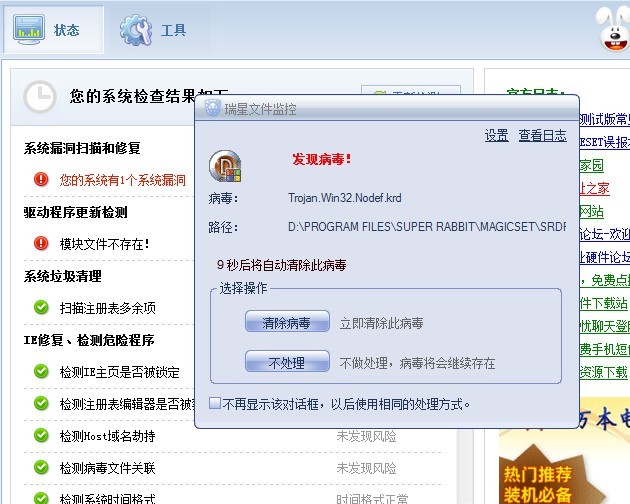
Task: Open the 测试版 link in right panel
Action: [605, 119]
